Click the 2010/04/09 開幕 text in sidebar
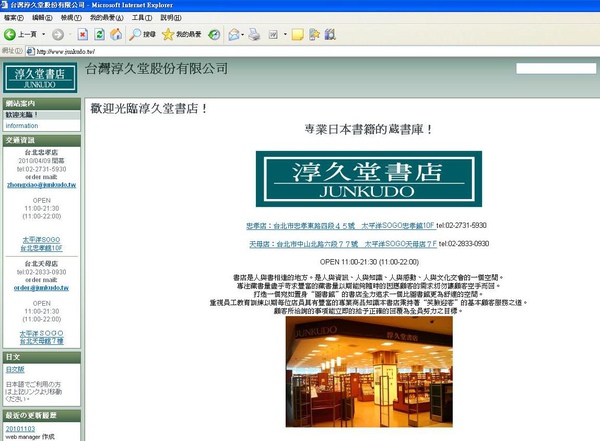600x441 pixels. tap(41, 161)
